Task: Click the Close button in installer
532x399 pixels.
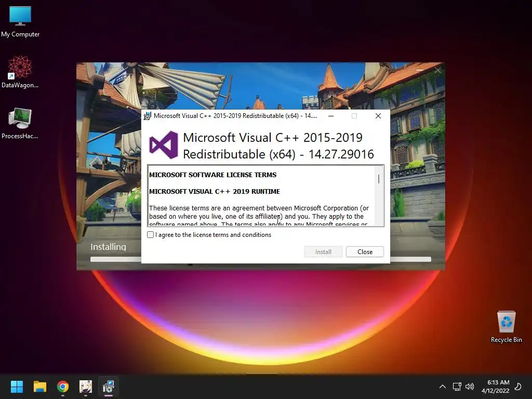Action: (365, 252)
